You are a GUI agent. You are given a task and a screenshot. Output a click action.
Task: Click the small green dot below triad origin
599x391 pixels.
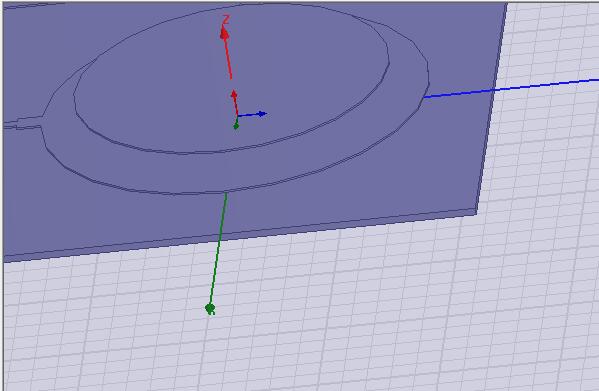click(x=236, y=126)
